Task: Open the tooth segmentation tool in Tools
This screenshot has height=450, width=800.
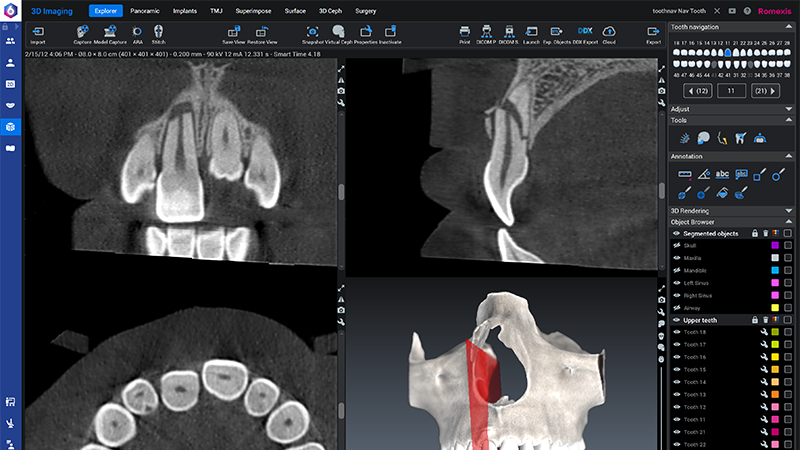Action: [740, 138]
